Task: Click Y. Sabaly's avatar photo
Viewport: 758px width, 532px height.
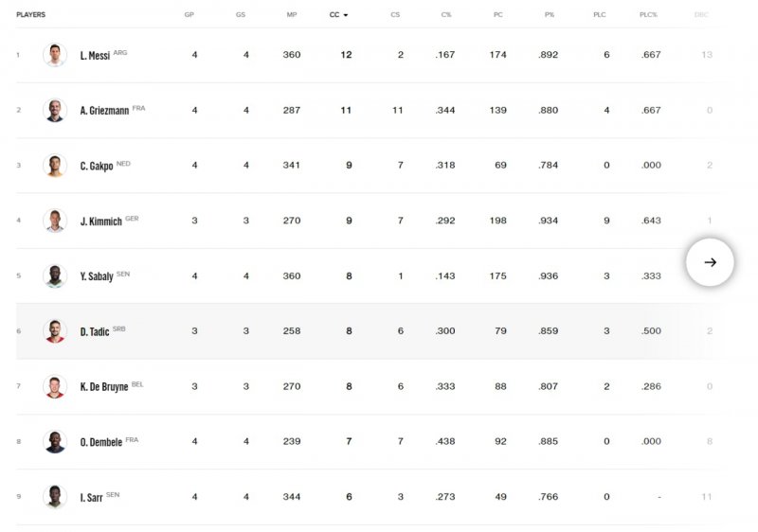Action: click(55, 276)
